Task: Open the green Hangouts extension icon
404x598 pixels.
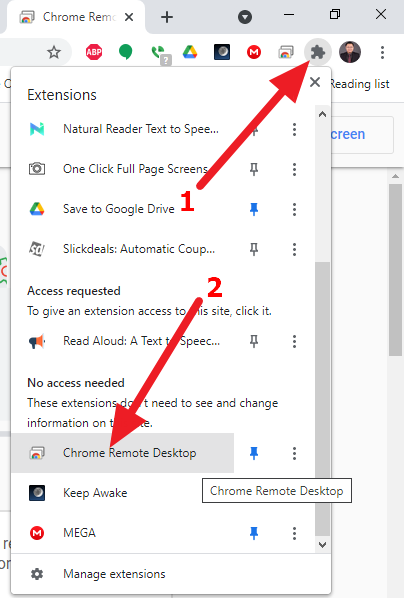Action: [126, 52]
